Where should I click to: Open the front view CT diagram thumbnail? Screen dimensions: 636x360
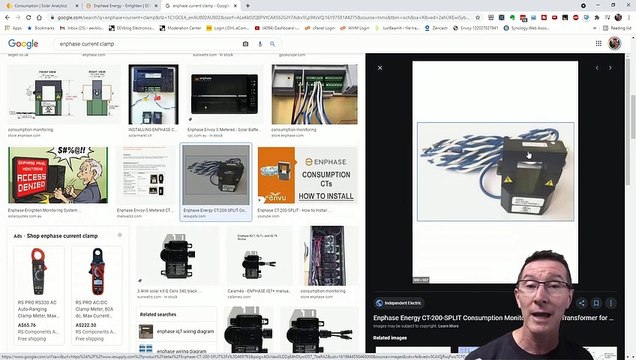click(64, 94)
